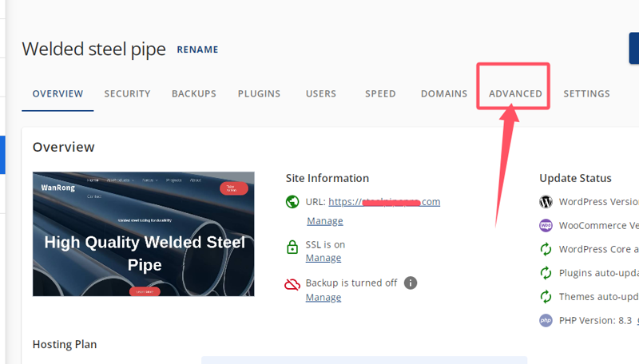Click Manage under SSL is on

tap(323, 259)
